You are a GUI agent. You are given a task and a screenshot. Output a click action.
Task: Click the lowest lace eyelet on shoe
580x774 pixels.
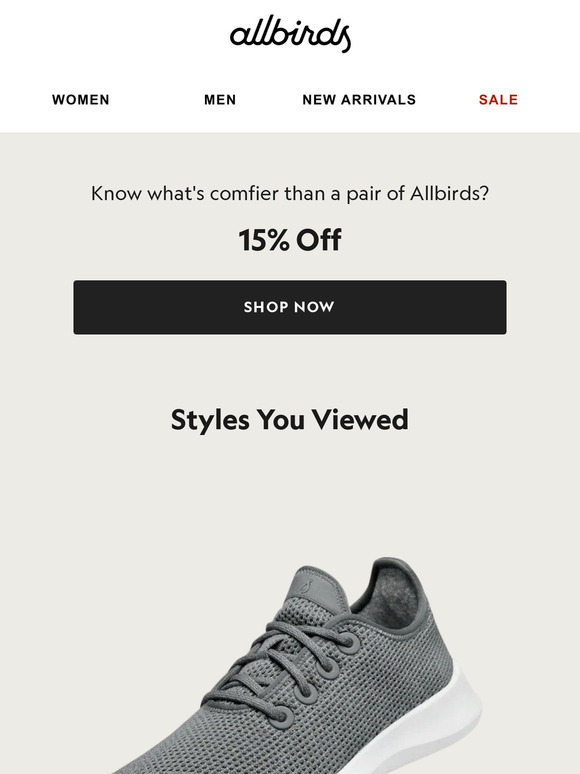pos(280,716)
